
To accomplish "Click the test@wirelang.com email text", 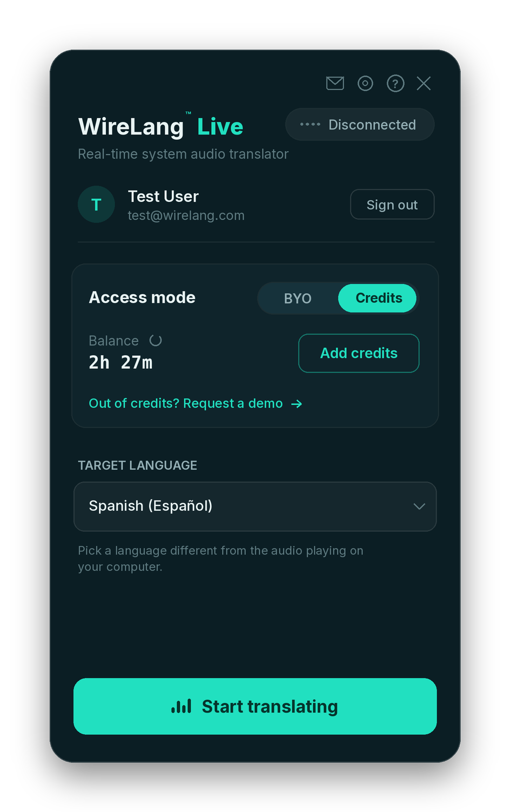I will pos(186,215).
